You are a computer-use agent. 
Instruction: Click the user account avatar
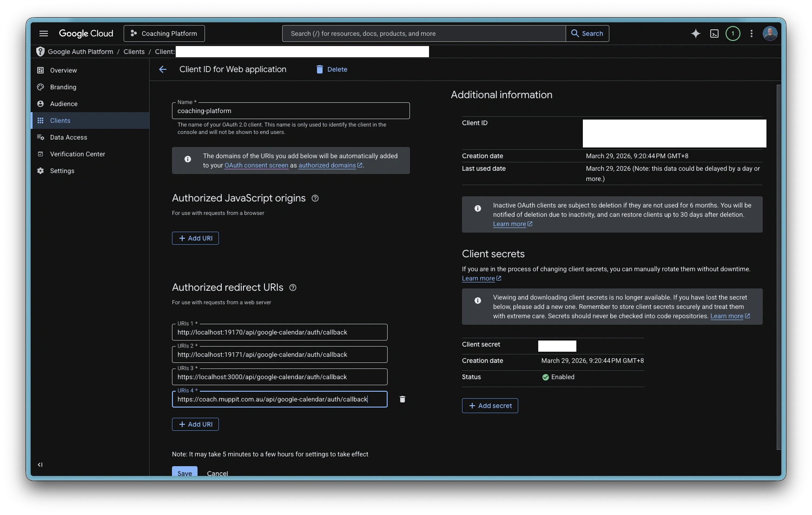tap(770, 33)
